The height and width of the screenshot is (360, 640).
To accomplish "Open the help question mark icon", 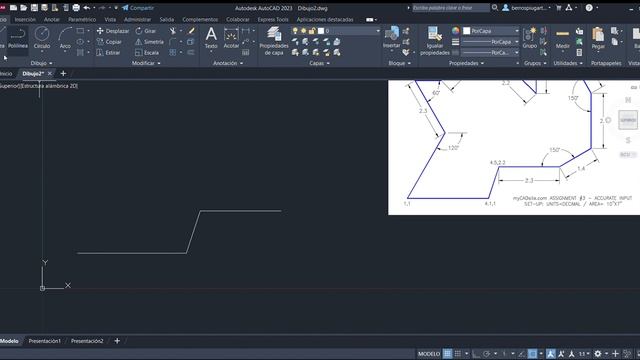I will (589, 8).
